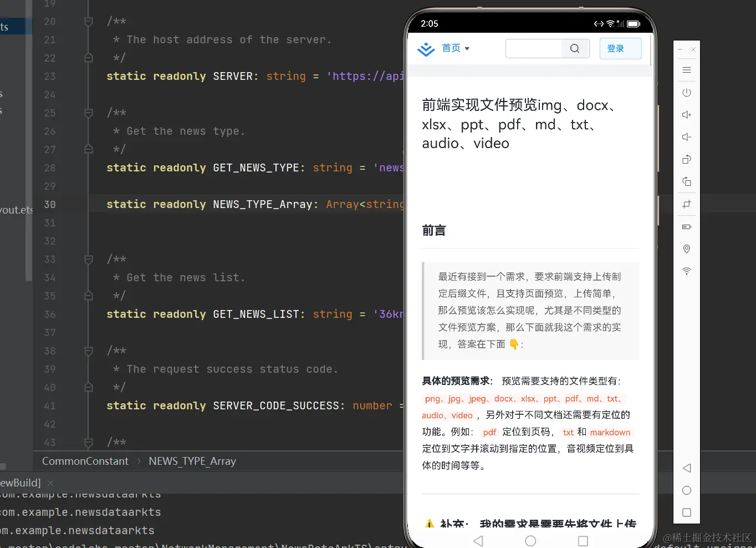Tap the search magnifier icon in phone
Viewport: 756px width, 548px height.
point(575,49)
